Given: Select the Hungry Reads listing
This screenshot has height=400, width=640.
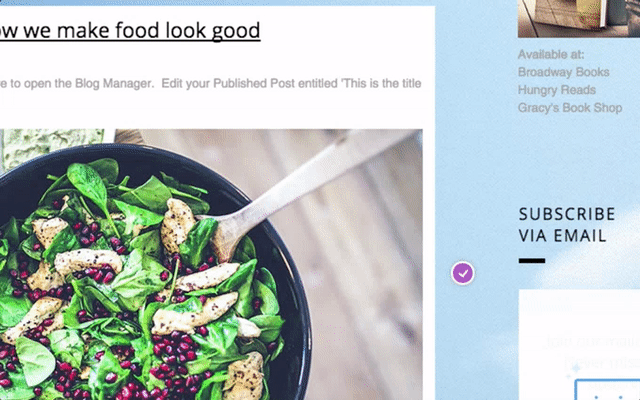Looking at the screenshot, I should coord(557,90).
